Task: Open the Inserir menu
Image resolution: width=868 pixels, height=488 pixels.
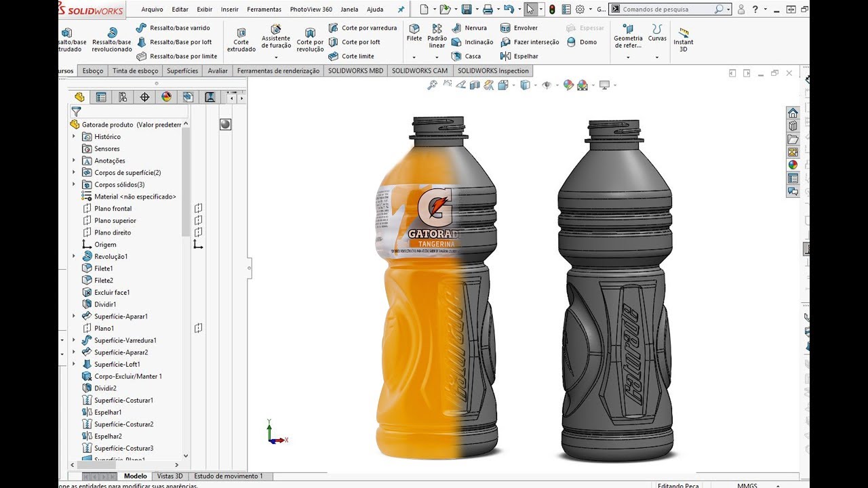Action: click(x=230, y=9)
